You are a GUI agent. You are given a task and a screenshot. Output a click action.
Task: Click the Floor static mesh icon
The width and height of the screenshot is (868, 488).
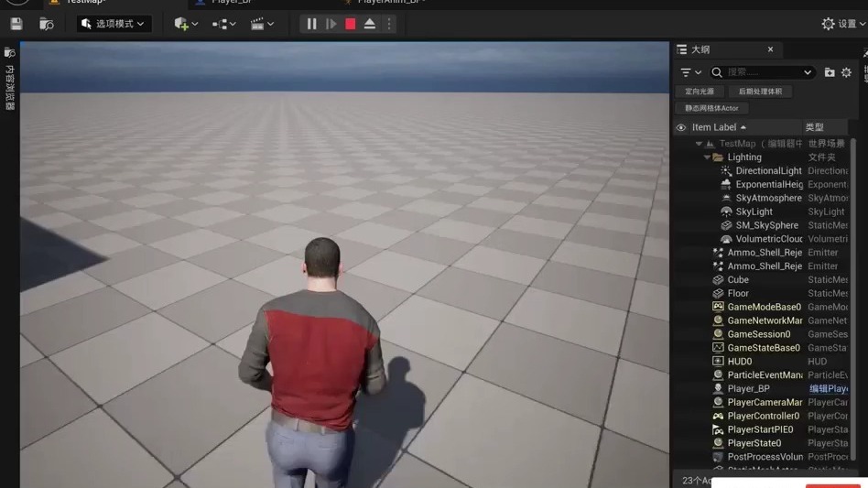[718, 293]
